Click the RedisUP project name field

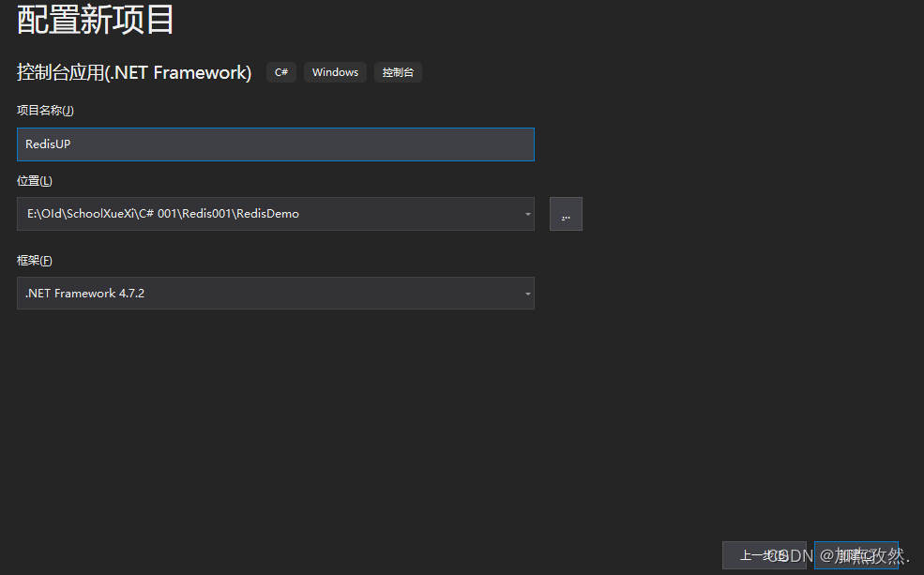click(x=275, y=144)
